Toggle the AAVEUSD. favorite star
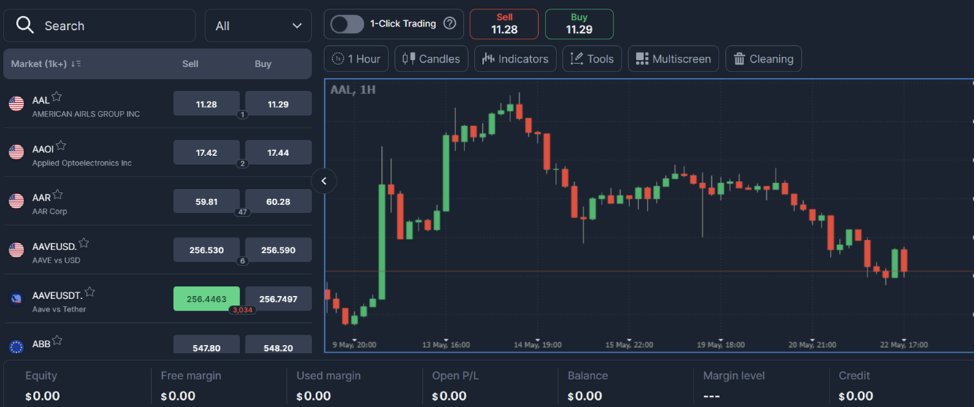Viewport: 980px width, 407px height. click(x=84, y=243)
